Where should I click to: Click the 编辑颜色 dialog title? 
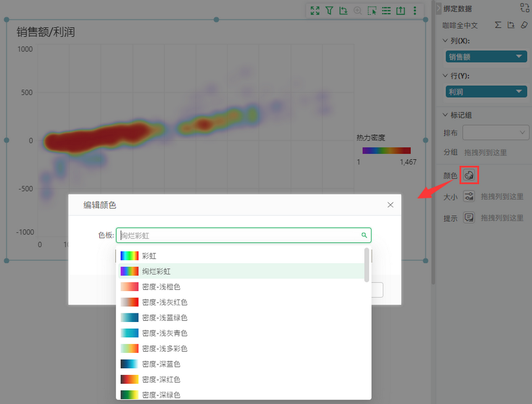point(100,205)
